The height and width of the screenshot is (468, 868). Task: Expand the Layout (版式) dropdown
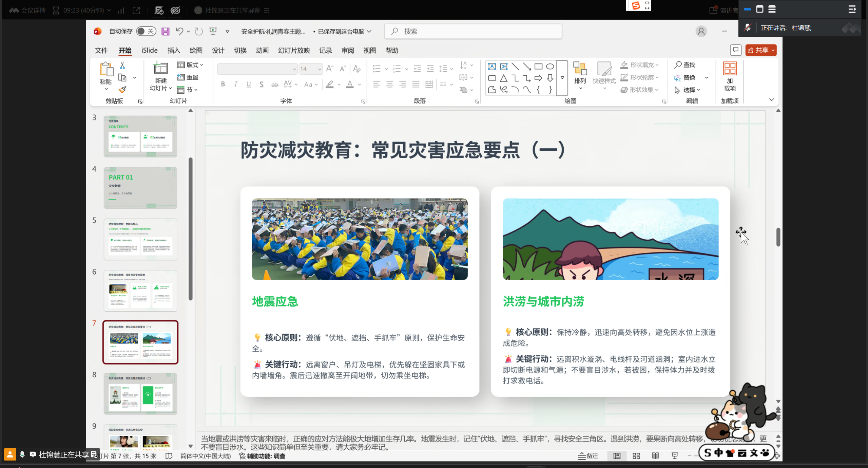tap(190, 65)
